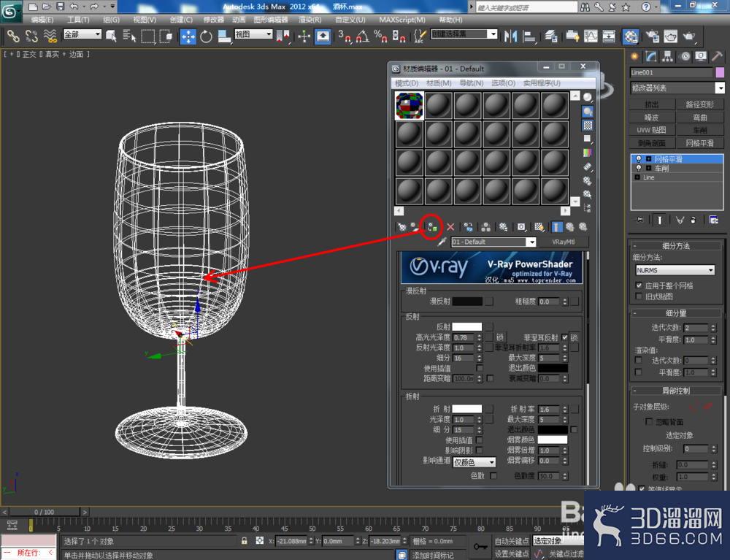The width and height of the screenshot is (730, 560).
Task: Activate the Select and Scale tool
Action: (x=224, y=37)
